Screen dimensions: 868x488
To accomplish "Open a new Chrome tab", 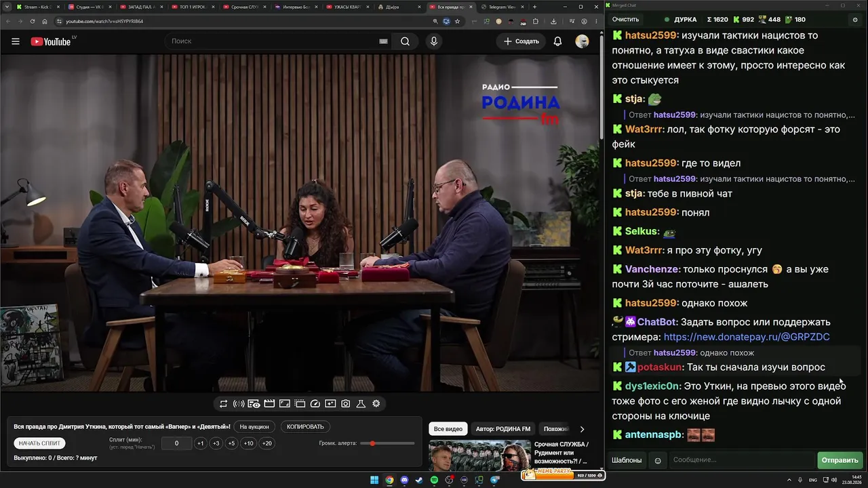I will coord(534,7).
